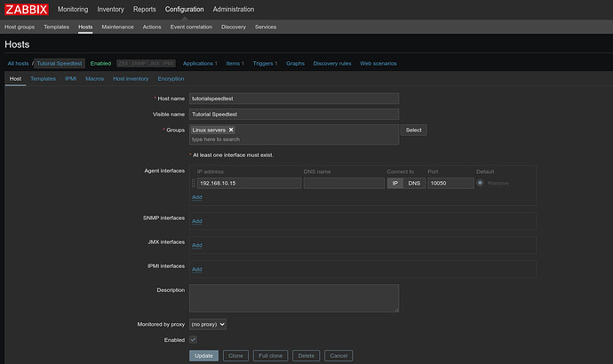The height and width of the screenshot is (364, 613).
Task: Click the DNS name field
Action: [x=344, y=183]
